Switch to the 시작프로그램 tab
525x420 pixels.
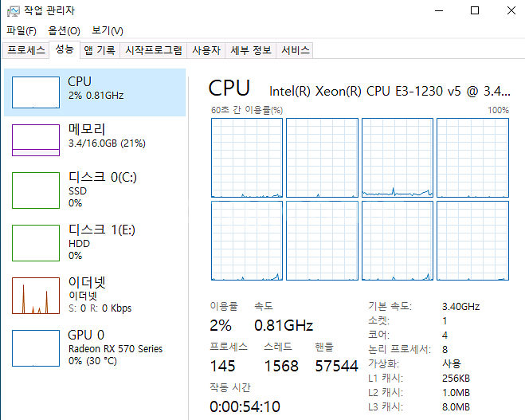(154, 51)
